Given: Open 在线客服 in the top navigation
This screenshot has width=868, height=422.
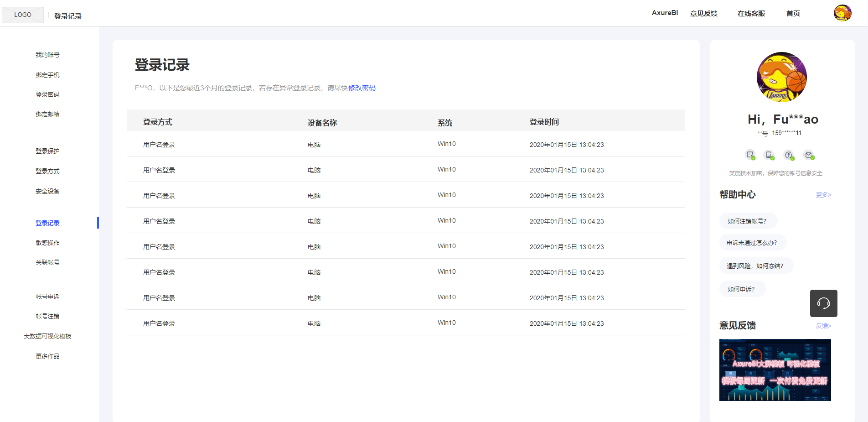Looking at the screenshot, I should pos(751,13).
